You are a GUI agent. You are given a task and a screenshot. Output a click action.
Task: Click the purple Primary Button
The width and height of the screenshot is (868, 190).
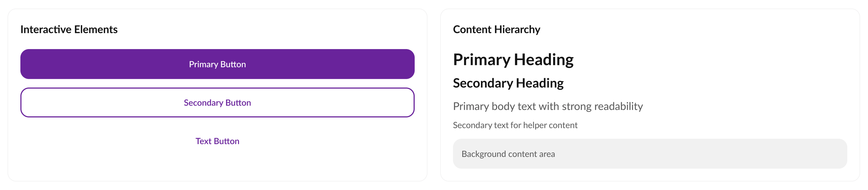click(x=217, y=64)
